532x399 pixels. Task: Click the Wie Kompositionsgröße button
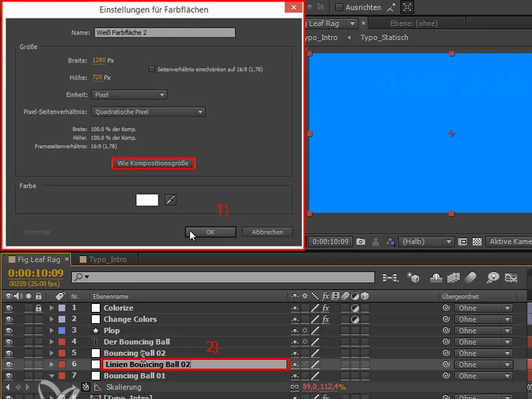[154, 163]
